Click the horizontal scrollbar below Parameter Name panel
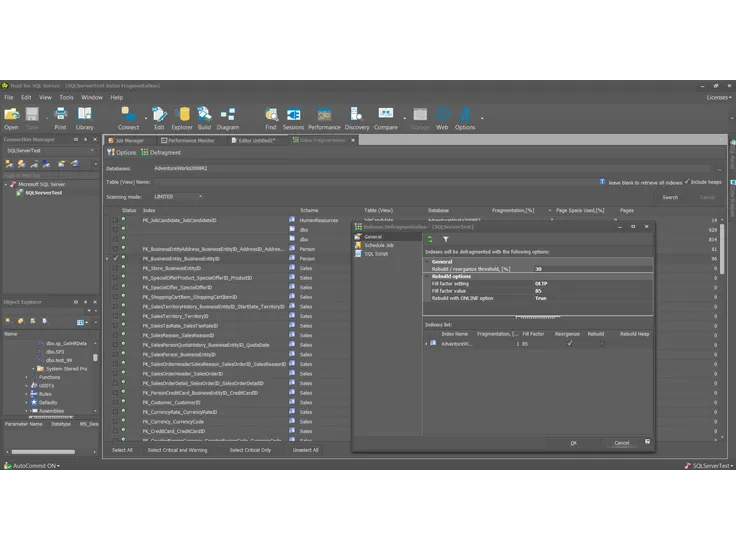Image resolution: width=736 pixels, height=550 pixels. tap(43, 452)
